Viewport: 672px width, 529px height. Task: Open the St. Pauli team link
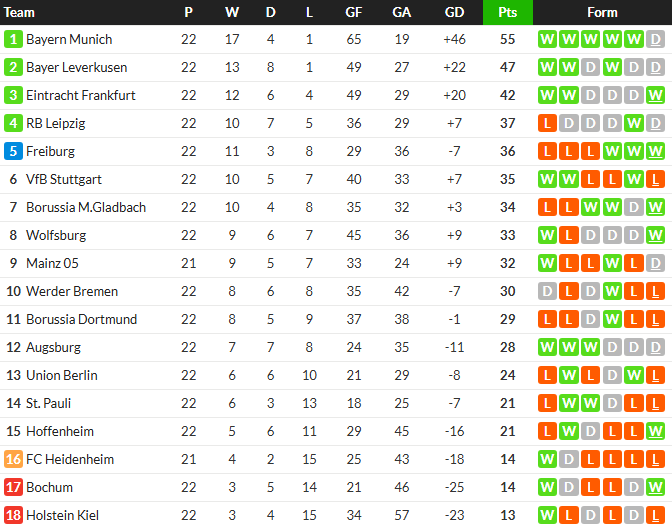tap(48, 403)
